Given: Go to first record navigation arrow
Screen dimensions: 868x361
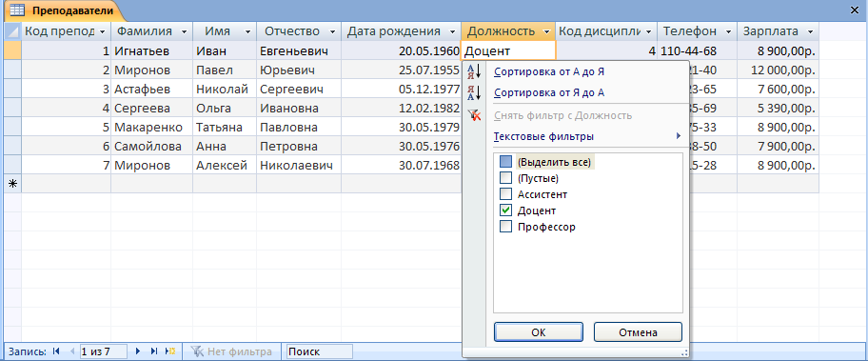Looking at the screenshot, I should [56, 351].
